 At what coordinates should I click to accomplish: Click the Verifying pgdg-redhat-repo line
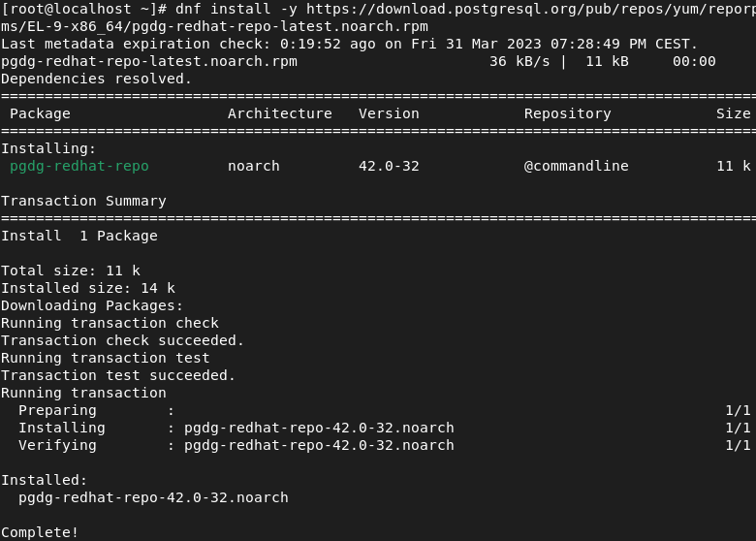[x=236, y=445]
